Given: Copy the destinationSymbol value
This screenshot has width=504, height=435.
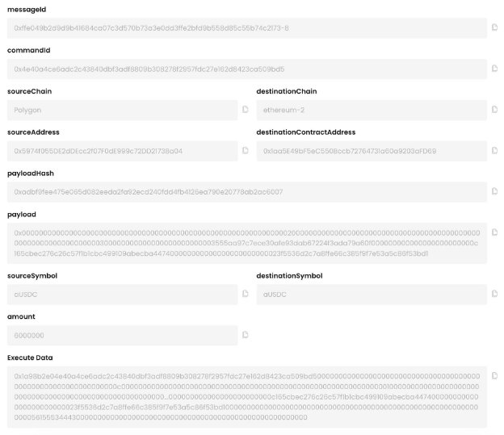Looking at the screenshot, I should 494,294.
